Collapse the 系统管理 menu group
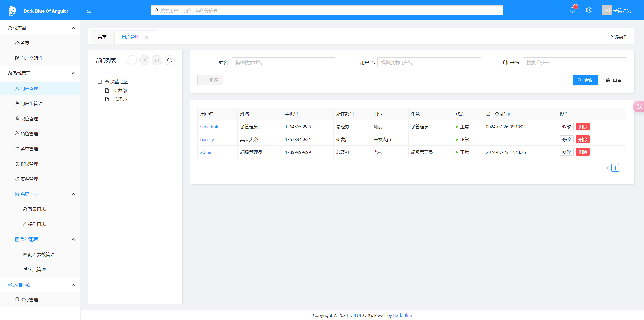 [x=73, y=73]
